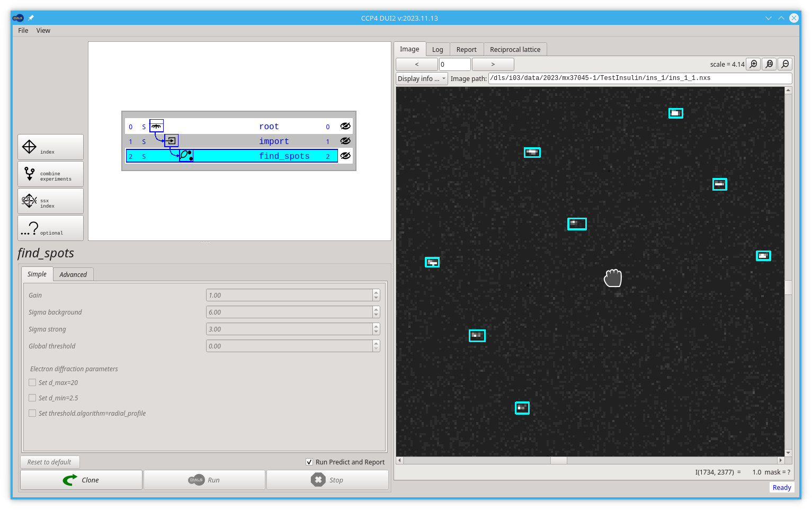812x510 pixels.
Task: Enable Set d_max=20 checkbox
Action: coord(33,382)
